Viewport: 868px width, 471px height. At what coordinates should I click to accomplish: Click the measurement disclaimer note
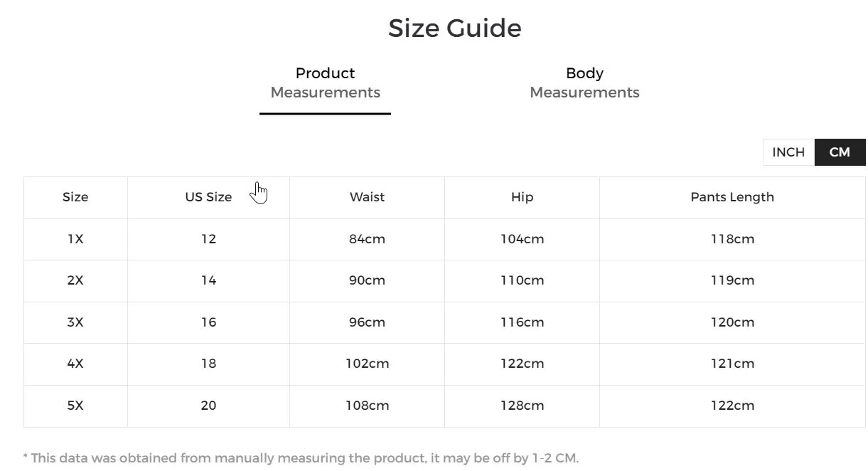[301, 458]
